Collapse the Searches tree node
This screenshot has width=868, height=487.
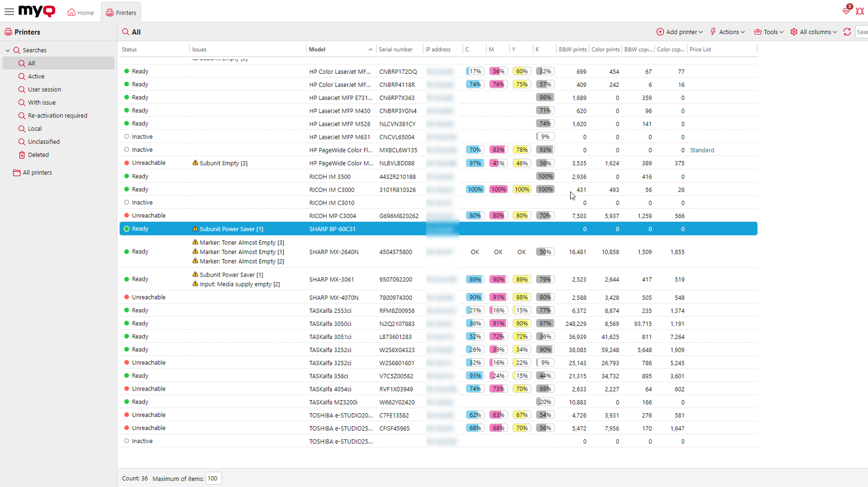pos(8,50)
